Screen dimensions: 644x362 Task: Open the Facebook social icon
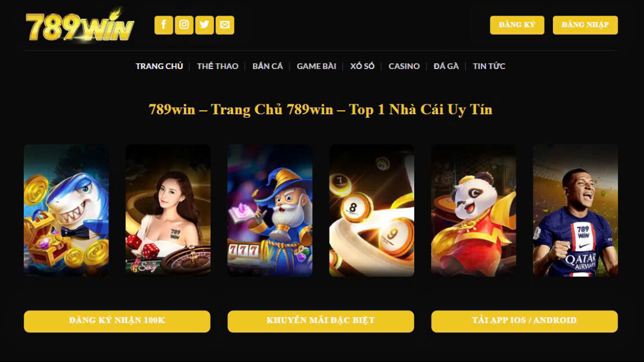click(x=164, y=25)
